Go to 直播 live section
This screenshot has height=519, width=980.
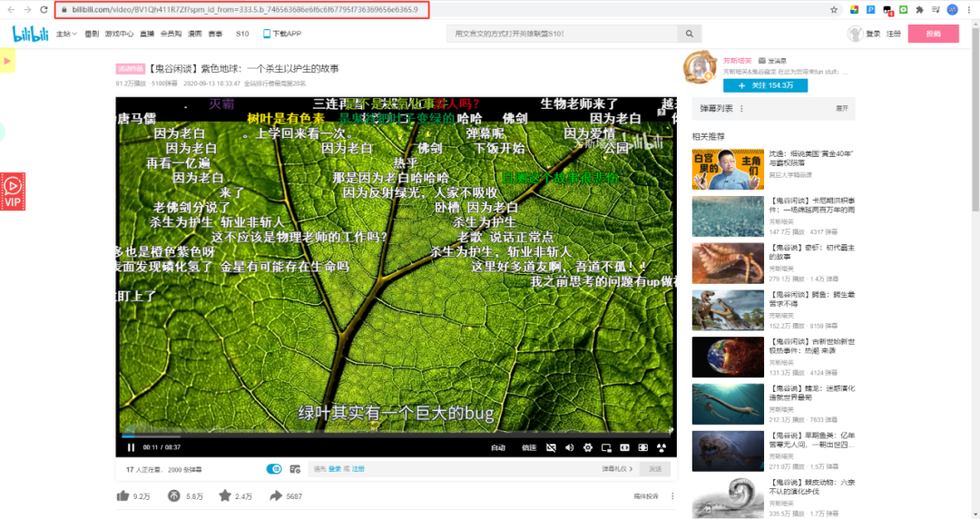click(147, 34)
